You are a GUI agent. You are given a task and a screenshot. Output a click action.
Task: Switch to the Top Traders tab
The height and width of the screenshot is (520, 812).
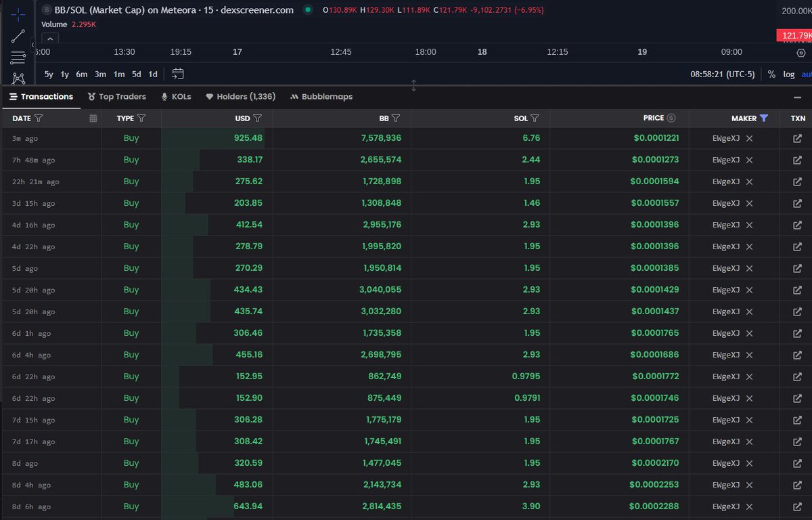pyautogui.click(x=116, y=97)
